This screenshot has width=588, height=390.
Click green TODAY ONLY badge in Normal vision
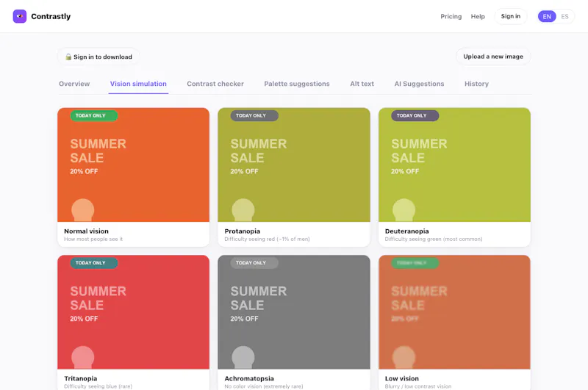[94, 115]
